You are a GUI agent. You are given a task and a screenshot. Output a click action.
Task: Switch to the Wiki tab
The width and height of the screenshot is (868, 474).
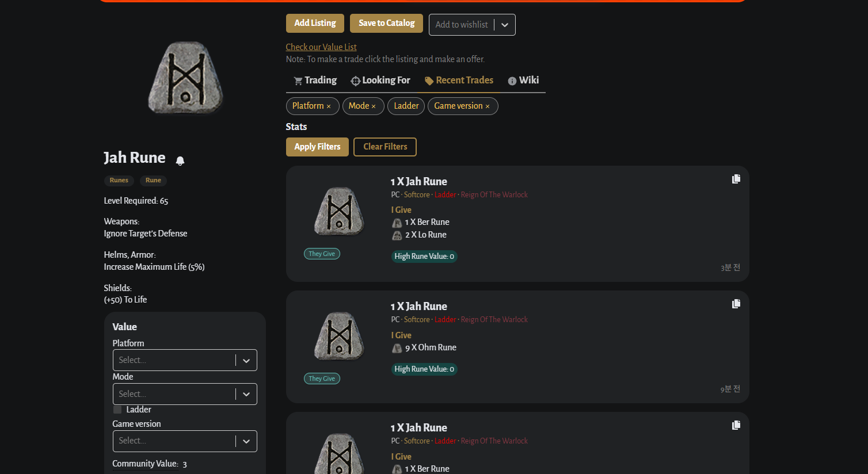coord(523,81)
